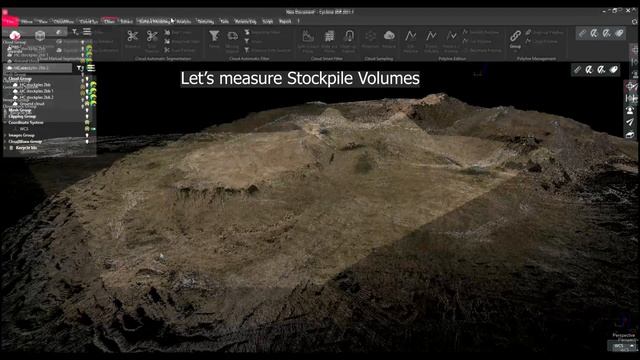Viewport: 640px width, 360px height.
Task: Toggle visibility bulb for first HC_stockpiles cloud
Action: coord(87,85)
